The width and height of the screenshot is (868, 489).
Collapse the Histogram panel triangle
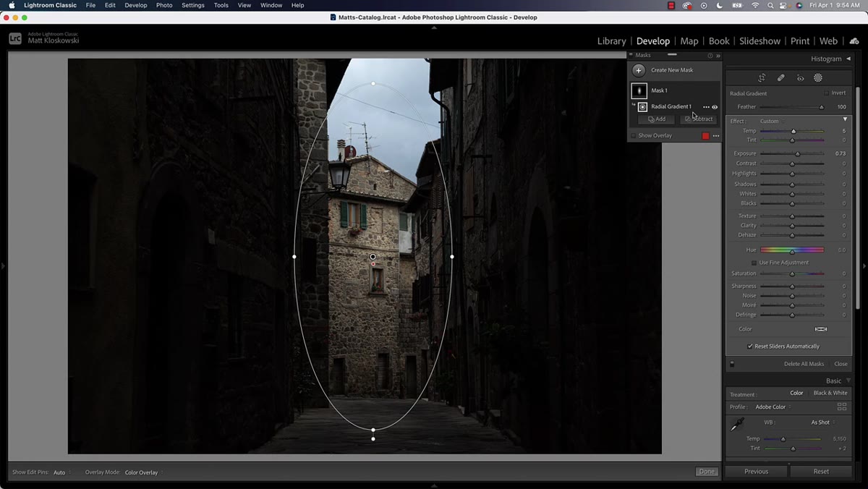point(847,59)
